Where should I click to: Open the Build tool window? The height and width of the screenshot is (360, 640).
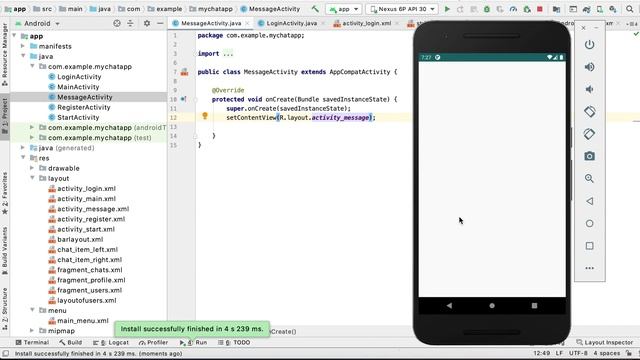(70, 342)
